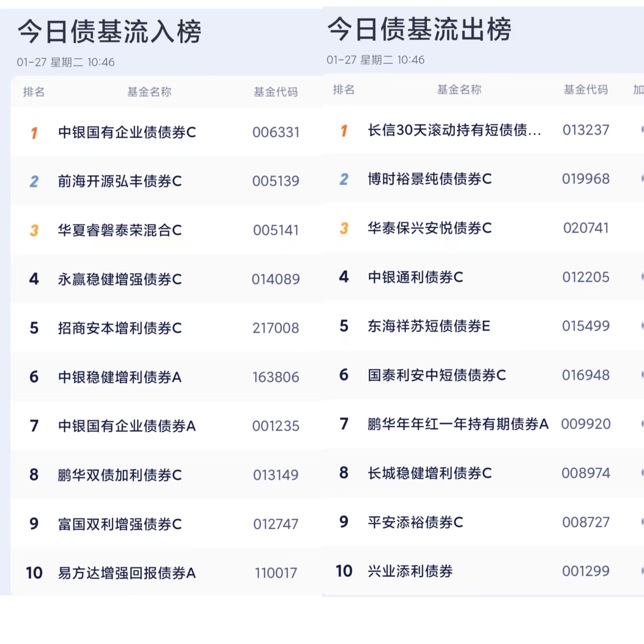644x644 pixels.
Task: Click 排名 header in inflow list
Action: tap(34, 92)
